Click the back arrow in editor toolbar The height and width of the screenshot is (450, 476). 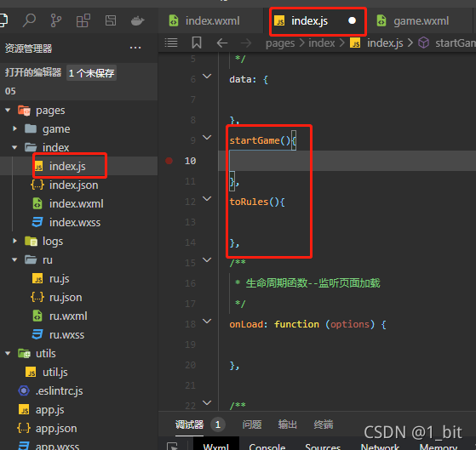(222, 43)
